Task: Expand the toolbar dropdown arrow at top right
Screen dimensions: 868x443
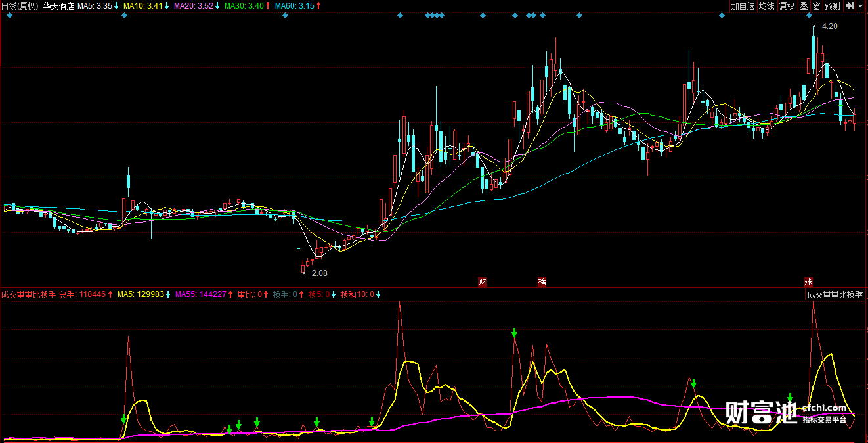Action: [x=861, y=6]
